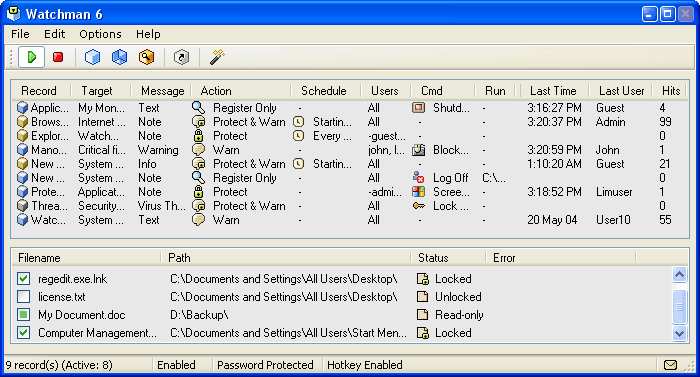Click the Limuser last user cell
This screenshot has height=377, width=700.
tap(614, 192)
